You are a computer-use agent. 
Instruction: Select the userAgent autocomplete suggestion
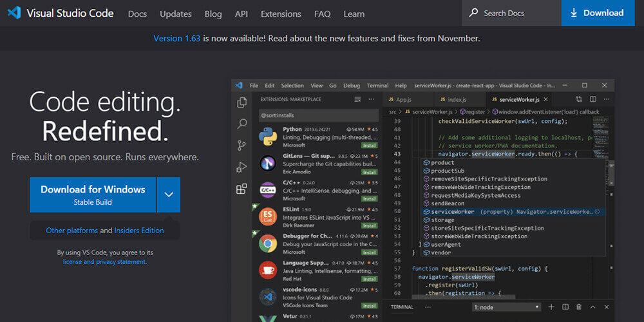(446, 244)
